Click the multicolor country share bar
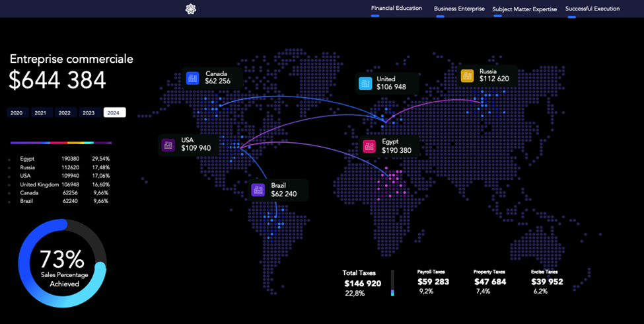This screenshot has width=644, height=324. 61,142
